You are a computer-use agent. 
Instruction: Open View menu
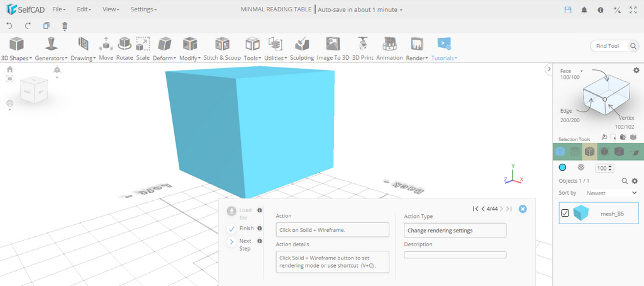click(x=111, y=9)
